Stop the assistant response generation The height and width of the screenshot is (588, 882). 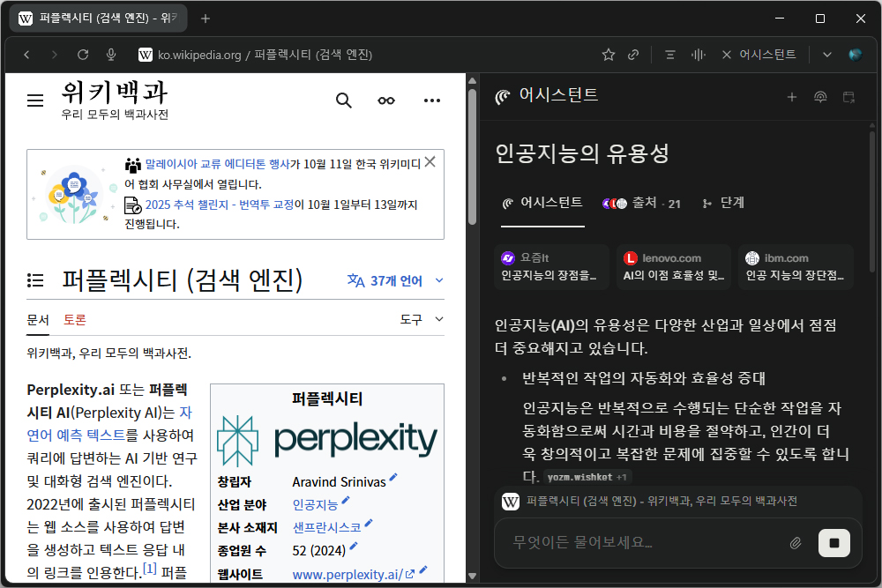click(x=834, y=543)
